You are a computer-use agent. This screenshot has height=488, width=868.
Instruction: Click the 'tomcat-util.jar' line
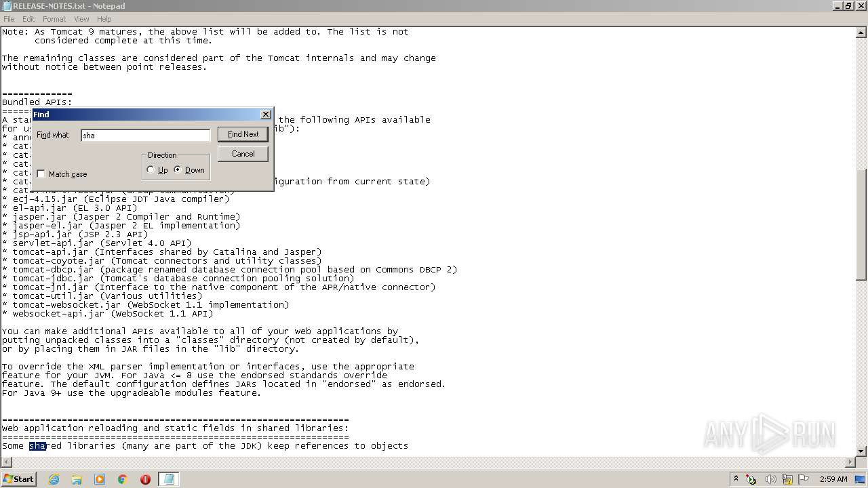click(102, 296)
